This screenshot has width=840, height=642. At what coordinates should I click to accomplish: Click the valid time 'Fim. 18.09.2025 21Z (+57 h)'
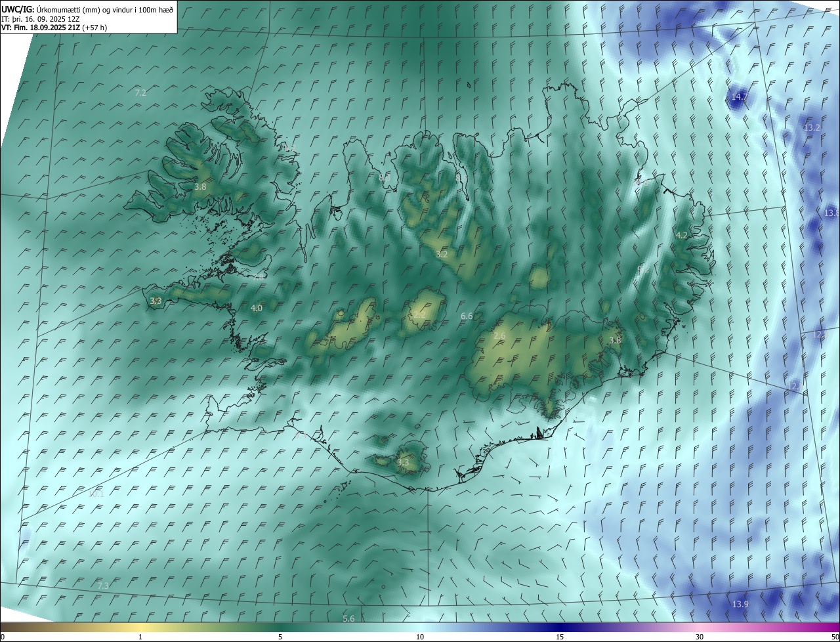[x=60, y=28]
